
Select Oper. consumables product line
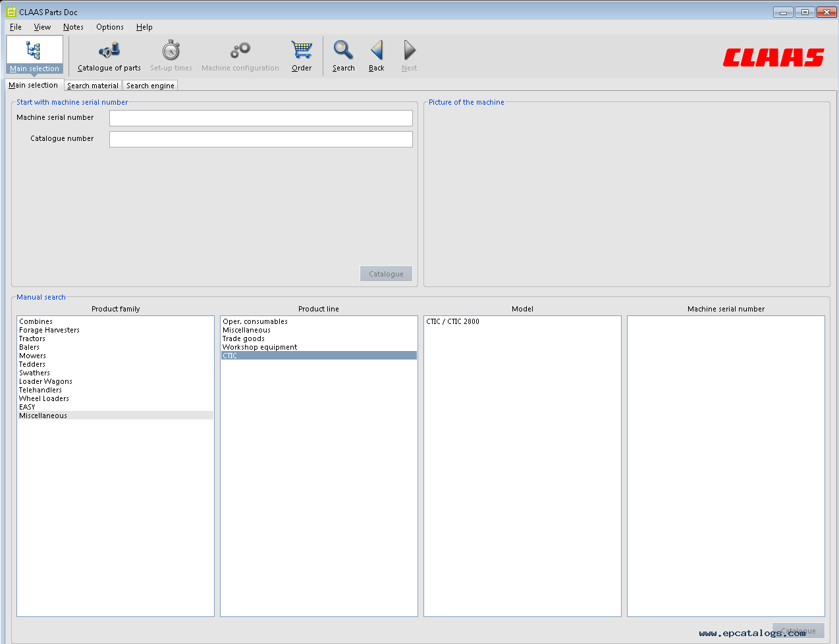click(x=319, y=321)
